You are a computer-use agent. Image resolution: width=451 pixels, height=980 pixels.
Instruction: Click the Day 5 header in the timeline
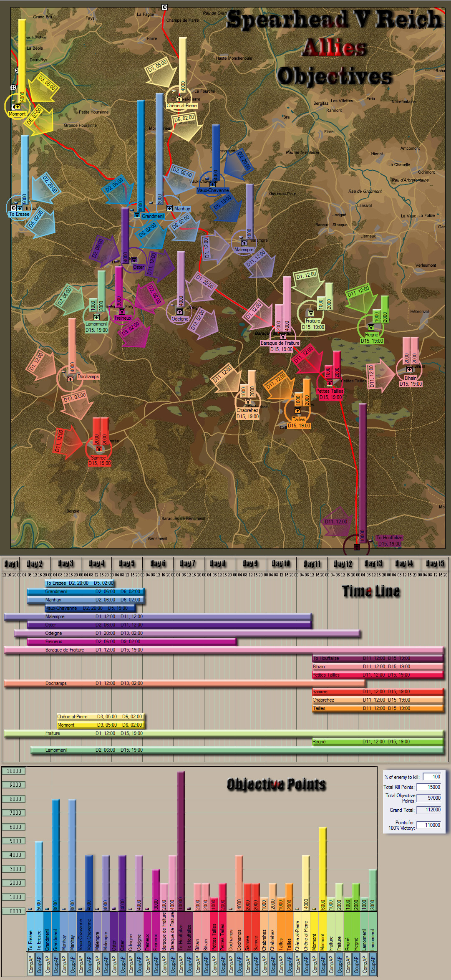[127, 563]
